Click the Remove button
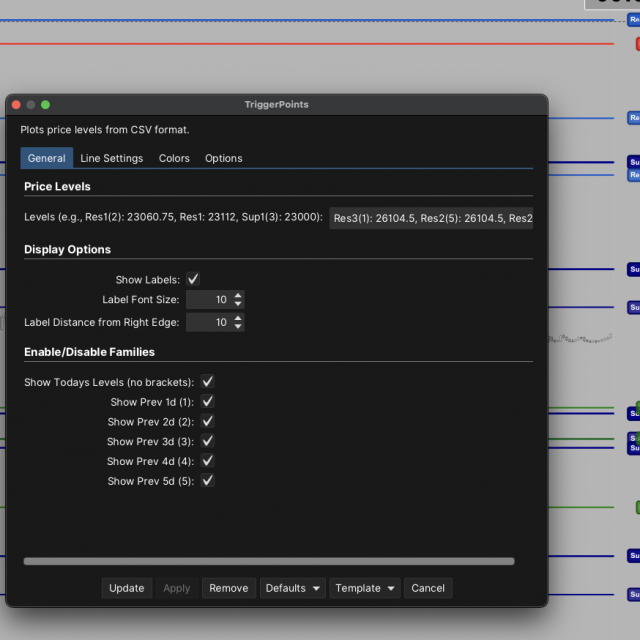This screenshot has height=640, width=640. click(x=228, y=588)
